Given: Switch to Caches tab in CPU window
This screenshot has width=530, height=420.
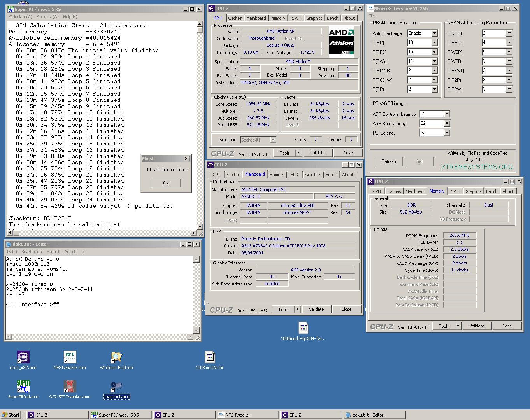Looking at the screenshot, I should click(235, 18).
